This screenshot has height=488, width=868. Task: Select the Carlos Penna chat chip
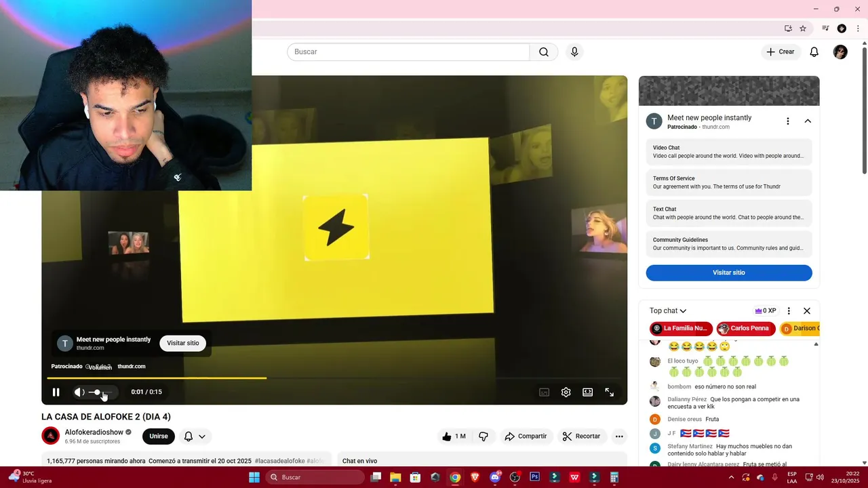tap(746, 329)
